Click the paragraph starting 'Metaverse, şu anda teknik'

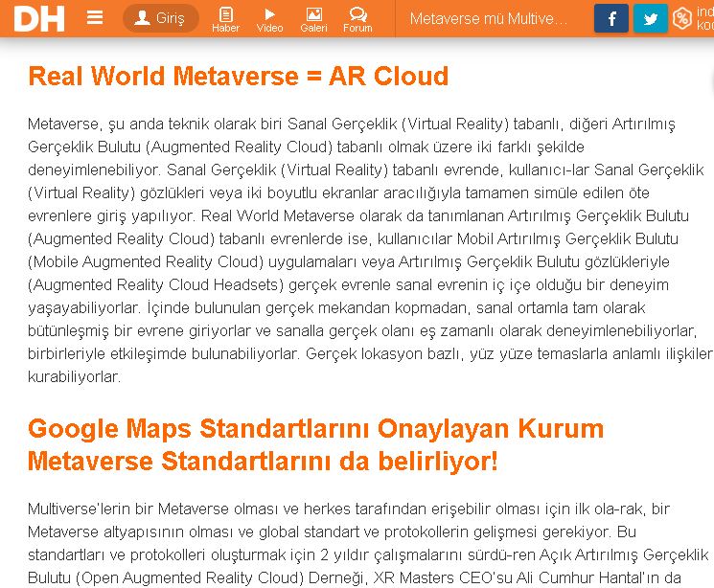364,250
